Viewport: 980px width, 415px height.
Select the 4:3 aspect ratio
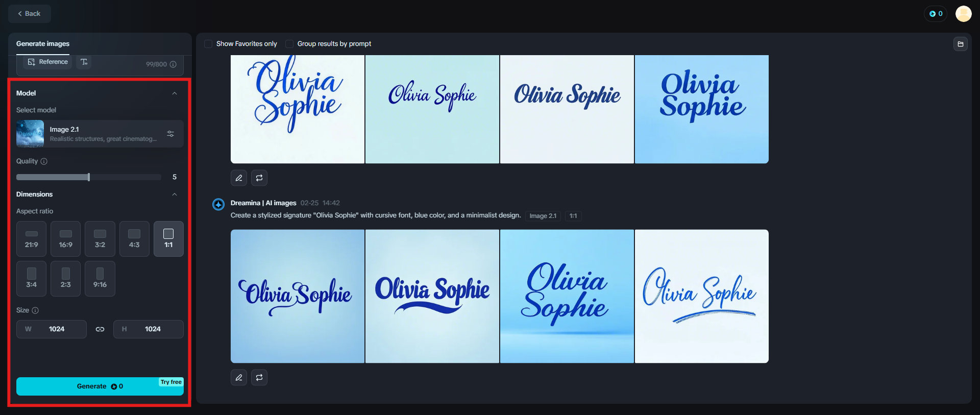pos(134,239)
